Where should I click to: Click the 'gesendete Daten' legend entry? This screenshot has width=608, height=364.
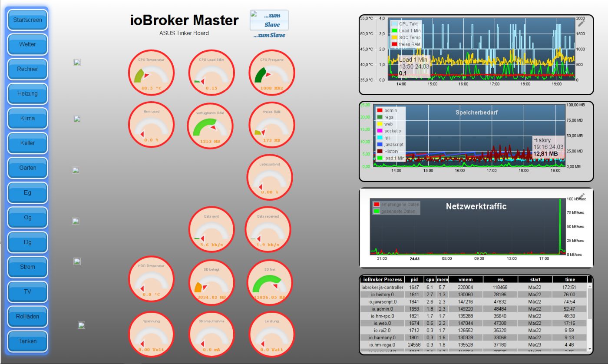point(395,212)
